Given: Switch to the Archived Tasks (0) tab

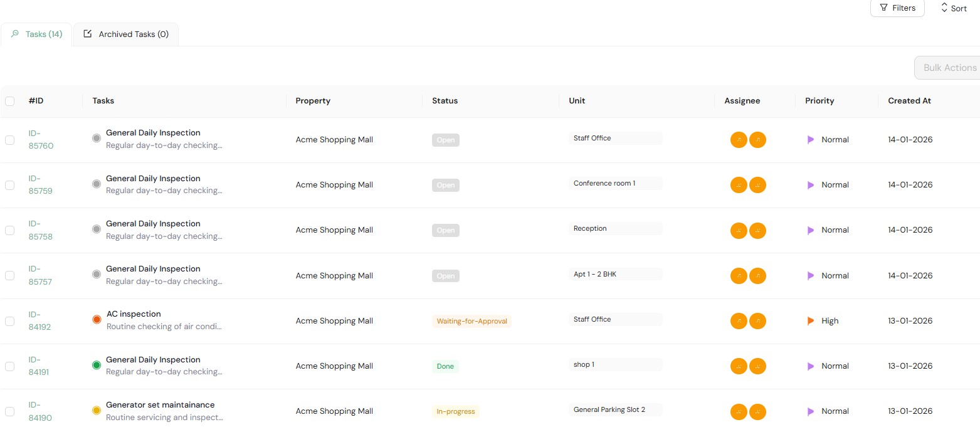Looking at the screenshot, I should click(126, 34).
